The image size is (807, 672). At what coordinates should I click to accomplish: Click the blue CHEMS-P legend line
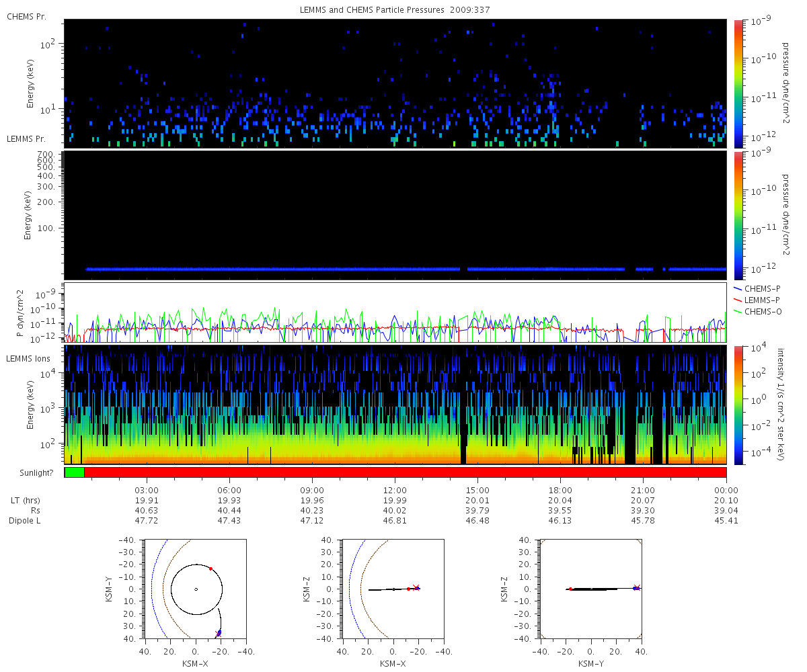point(738,288)
